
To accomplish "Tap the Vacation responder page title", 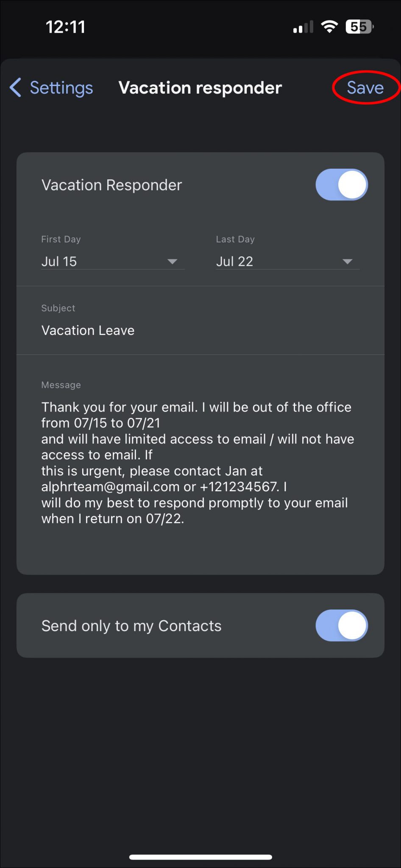I will pos(200,88).
